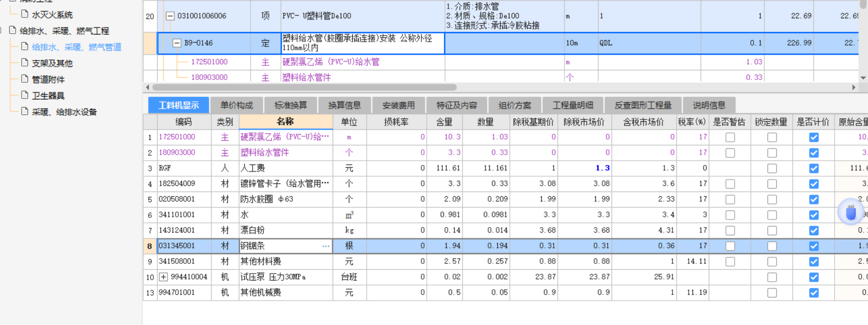868x325 pixels.
Task: Toggle 是否暂估 for 防水胶圈 row
Action: pyautogui.click(x=730, y=200)
